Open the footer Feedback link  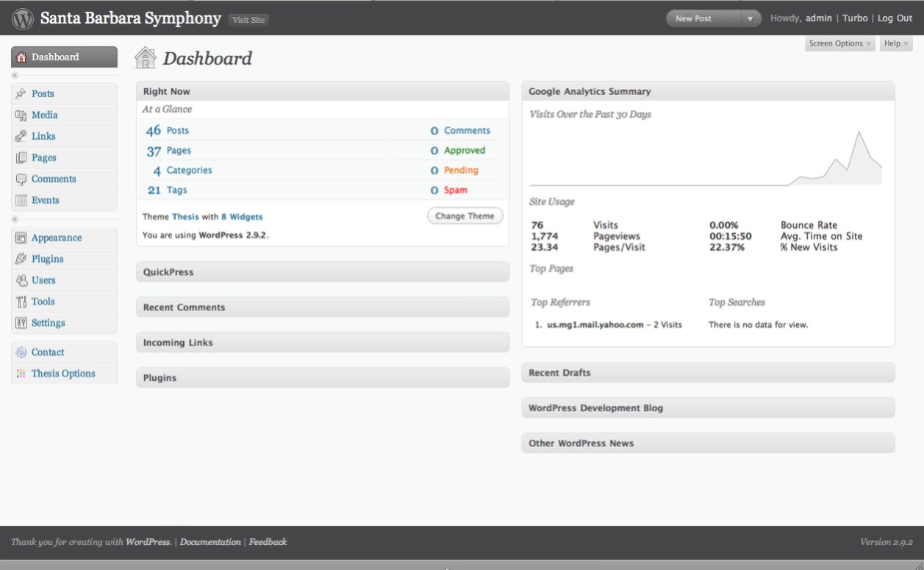(x=268, y=542)
